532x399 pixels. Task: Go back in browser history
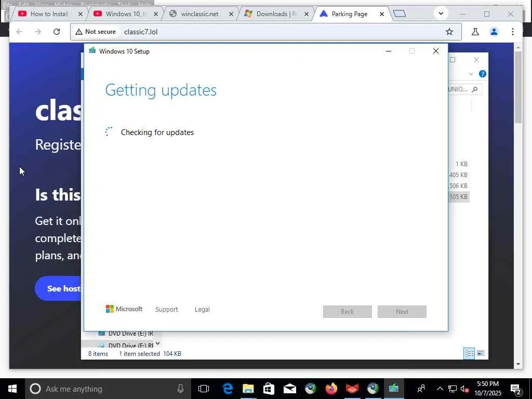19,32
